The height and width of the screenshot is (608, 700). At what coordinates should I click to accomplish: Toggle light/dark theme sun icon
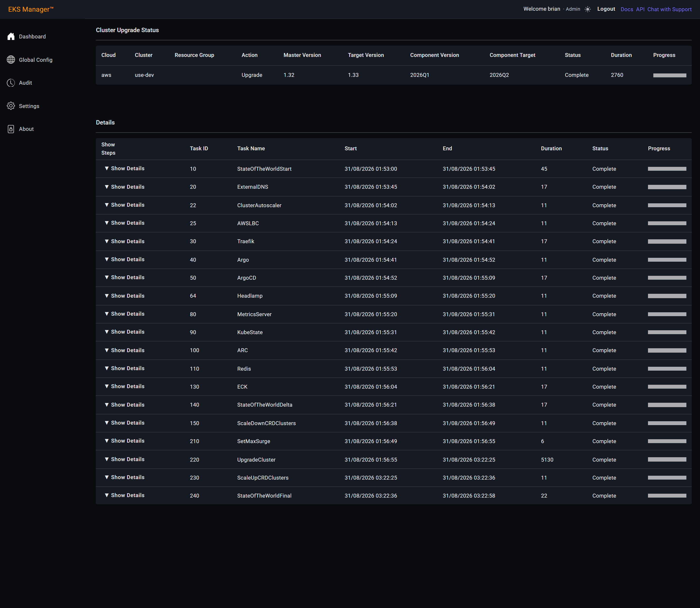pos(588,9)
